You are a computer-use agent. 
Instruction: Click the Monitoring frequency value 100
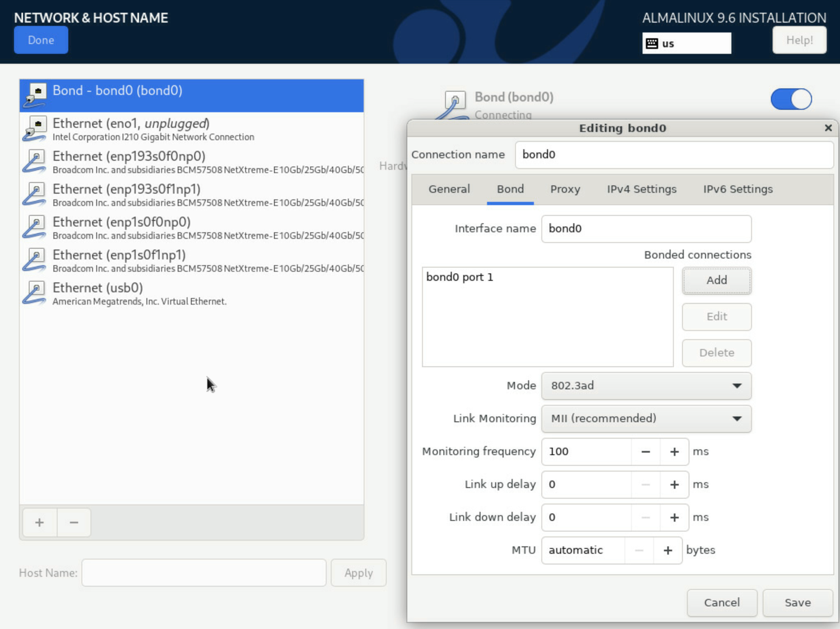[587, 452]
